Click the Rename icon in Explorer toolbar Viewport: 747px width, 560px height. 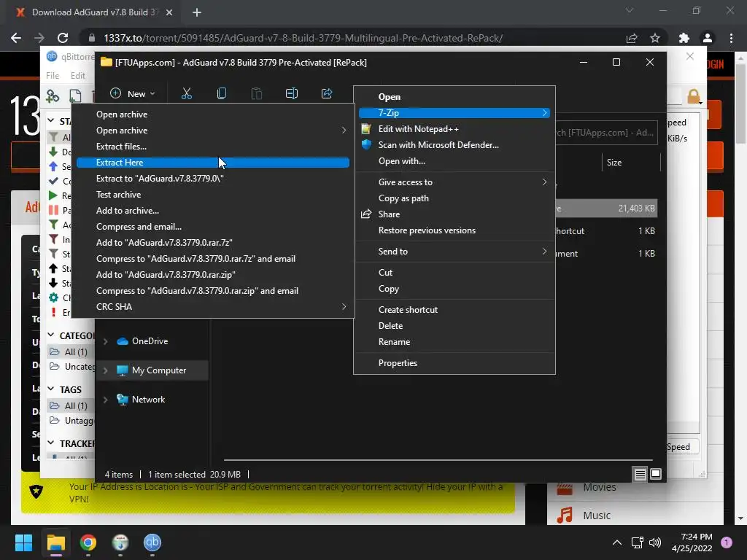tap(292, 93)
